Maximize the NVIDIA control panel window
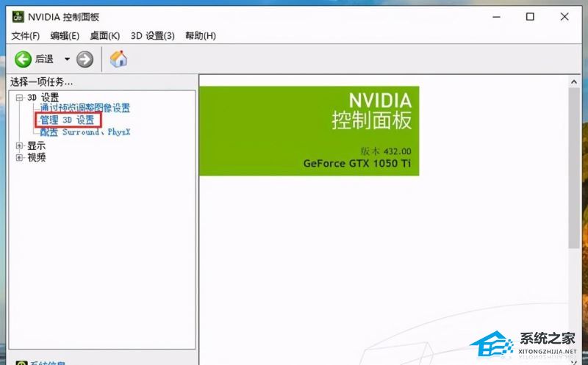 coord(530,17)
